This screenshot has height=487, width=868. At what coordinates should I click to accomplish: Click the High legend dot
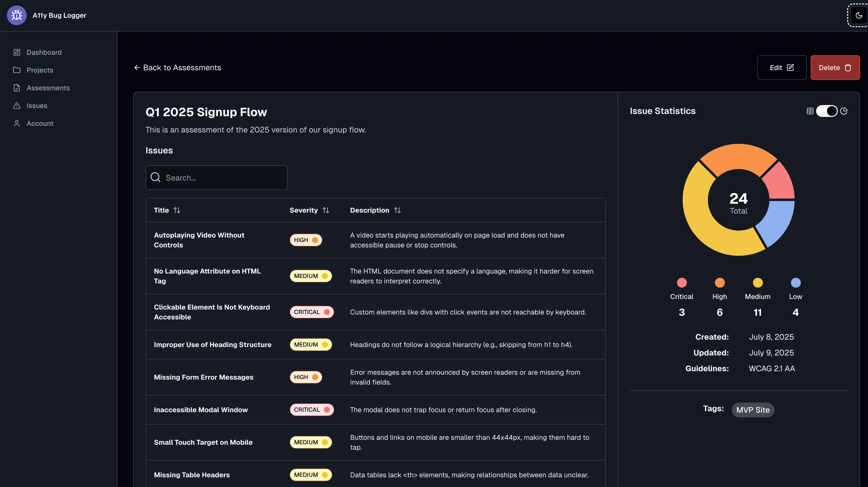pyautogui.click(x=720, y=283)
